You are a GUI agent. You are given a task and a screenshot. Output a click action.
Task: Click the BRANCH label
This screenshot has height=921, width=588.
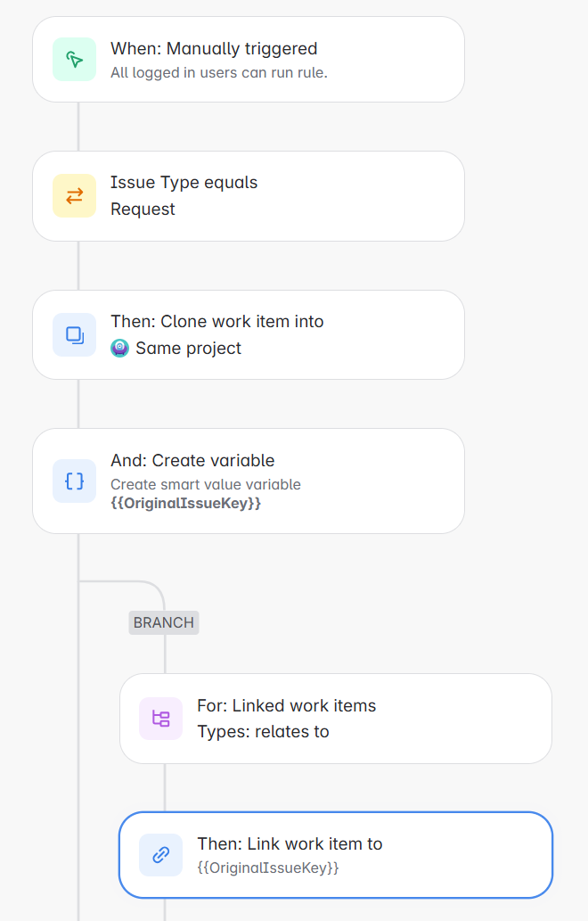coord(163,622)
